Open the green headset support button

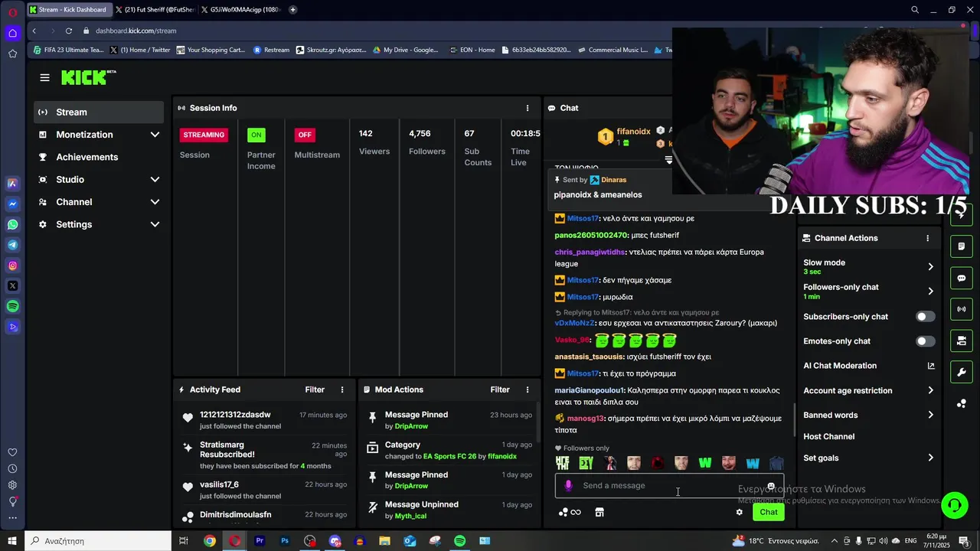954,505
